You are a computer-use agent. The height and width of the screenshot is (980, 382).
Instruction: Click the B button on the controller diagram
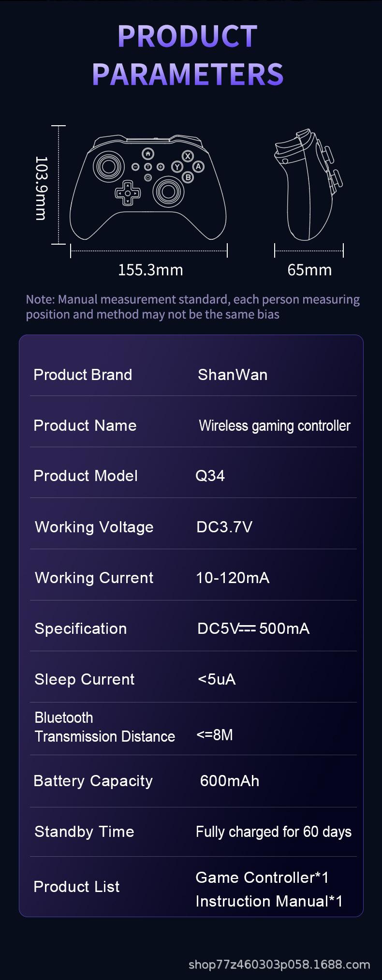[188, 177]
